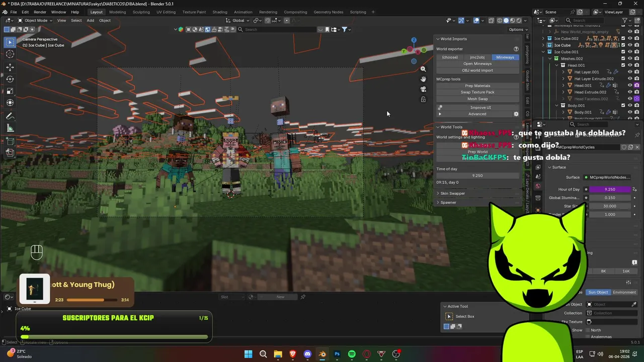The width and height of the screenshot is (644, 362).
Task: Activate the Annotate pencil tool
Action: click(x=10, y=116)
